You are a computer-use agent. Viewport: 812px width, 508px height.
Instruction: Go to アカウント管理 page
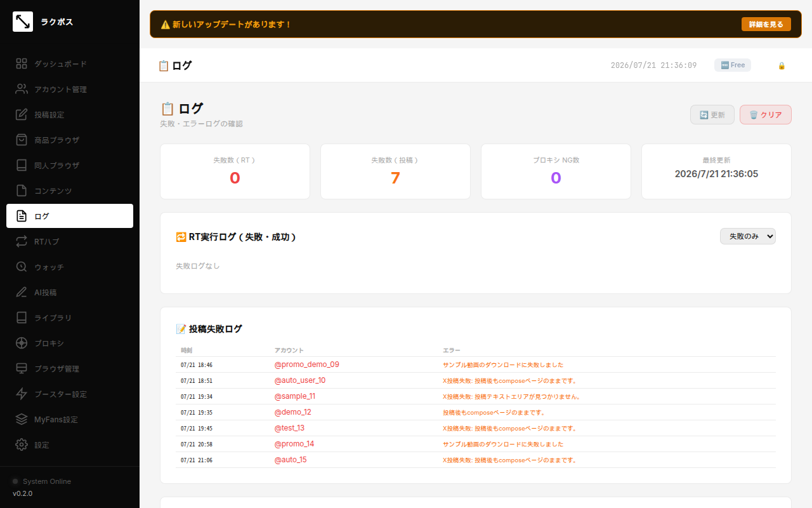click(x=70, y=89)
